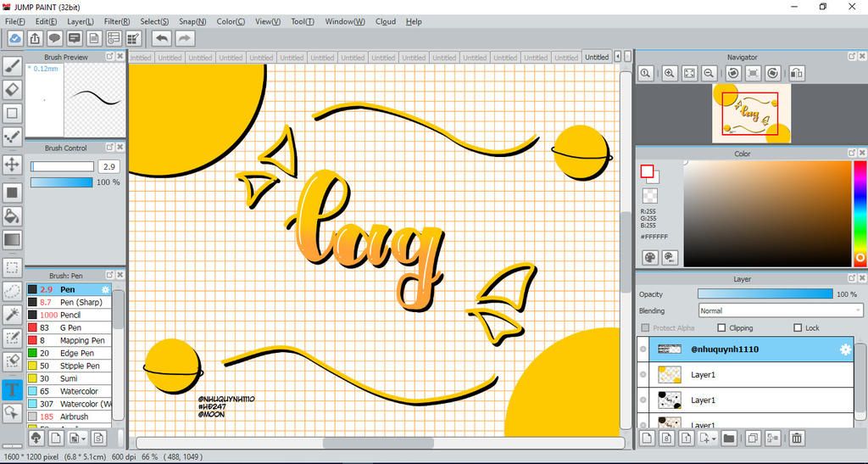868x464 pixels.
Task: Delete layer with trash icon
Action: pyautogui.click(x=796, y=439)
